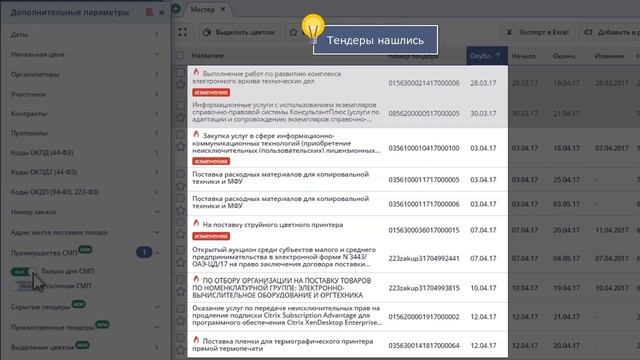Close the Дополнительные параметры panel
The width and height of the screenshot is (640, 360).
[x=162, y=13]
